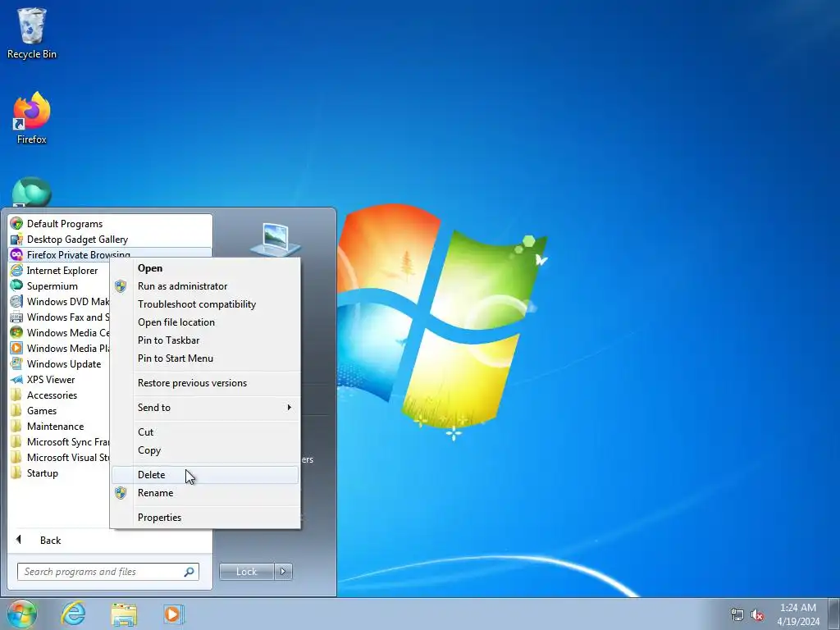840x630 pixels.
Task: Choose Copy from the context menu
Action: [204, 450]
